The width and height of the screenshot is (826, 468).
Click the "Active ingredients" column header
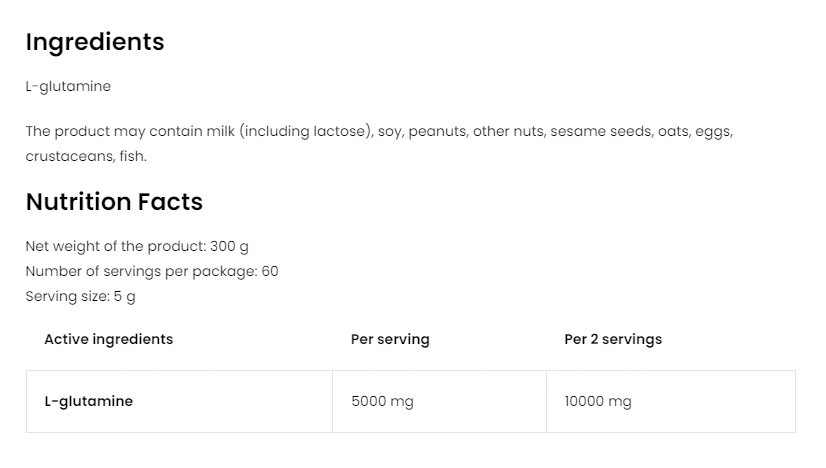click(109, 339)
